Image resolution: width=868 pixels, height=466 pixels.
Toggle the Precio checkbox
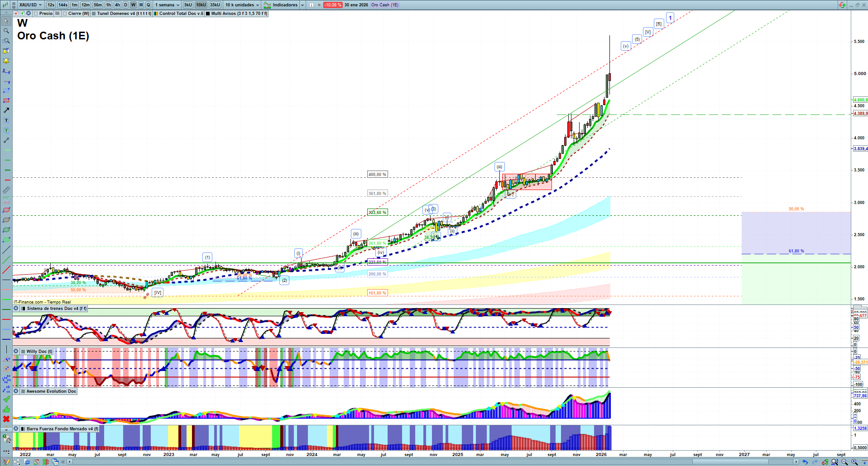pyautogui.click(x=36, y=14)
